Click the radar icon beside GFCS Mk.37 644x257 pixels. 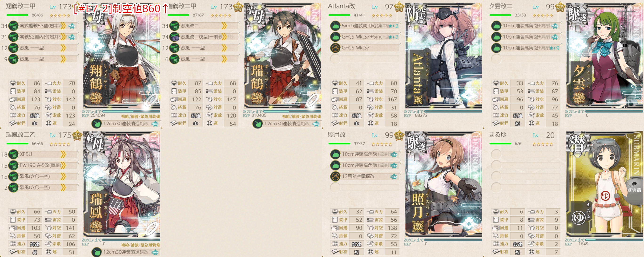pyautogui.click(x=335, y=48)
